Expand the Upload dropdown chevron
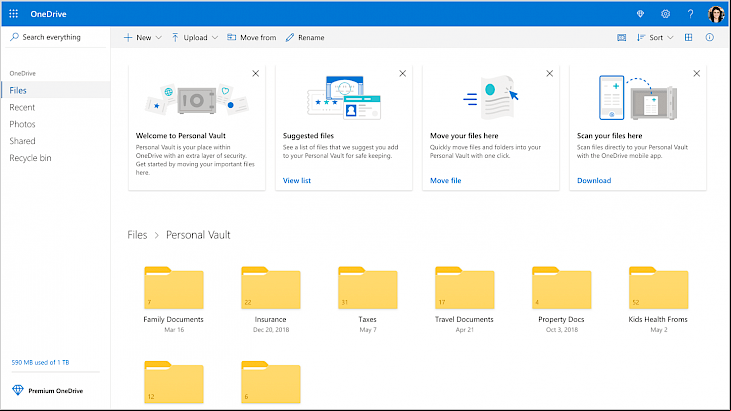 pyautogui.click(x=214, y=38)
